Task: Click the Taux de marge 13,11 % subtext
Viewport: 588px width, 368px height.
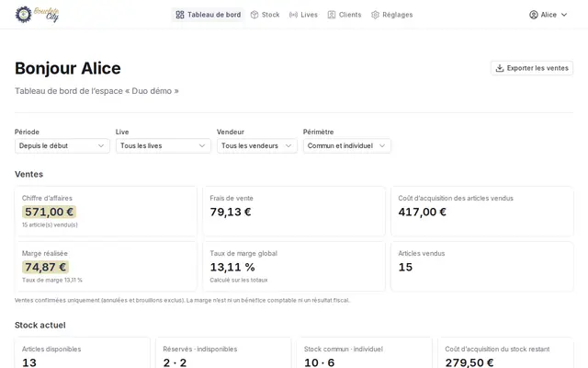Action: click(x=52, y=280)
